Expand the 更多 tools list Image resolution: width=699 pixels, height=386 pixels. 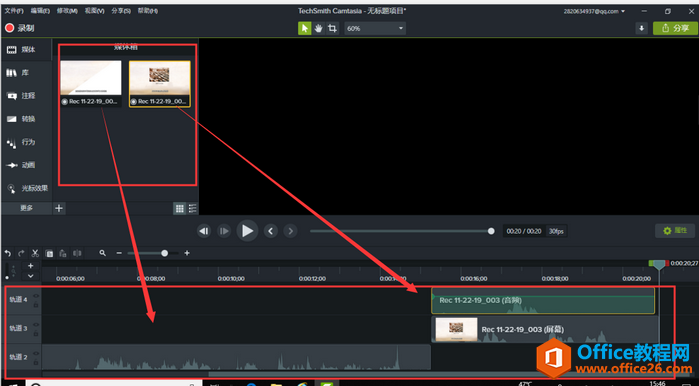(x=27, y=208)
